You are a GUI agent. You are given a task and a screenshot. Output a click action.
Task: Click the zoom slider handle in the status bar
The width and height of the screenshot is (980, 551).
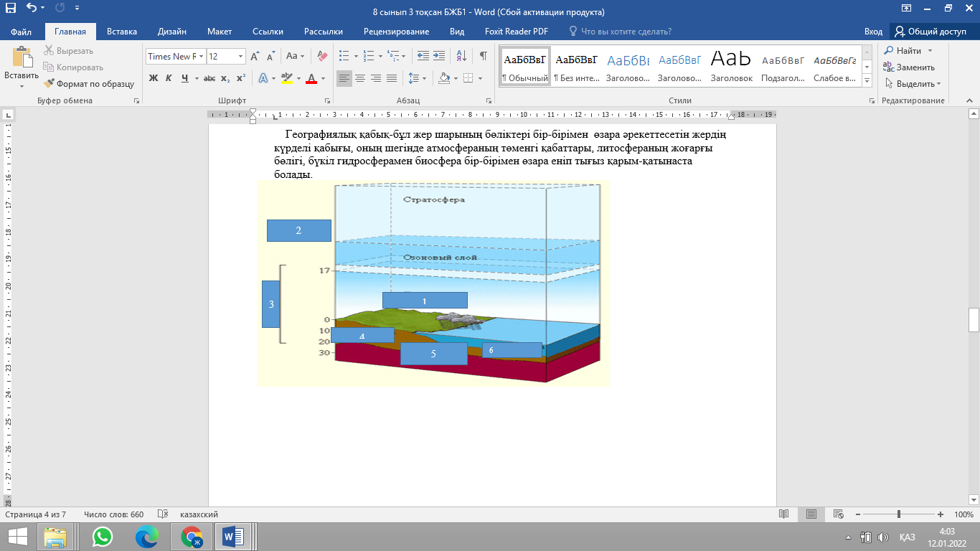click(x=899, y=514)
